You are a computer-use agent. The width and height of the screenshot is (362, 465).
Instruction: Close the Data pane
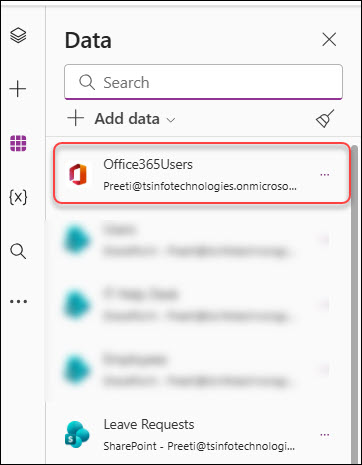click(329, 40)
